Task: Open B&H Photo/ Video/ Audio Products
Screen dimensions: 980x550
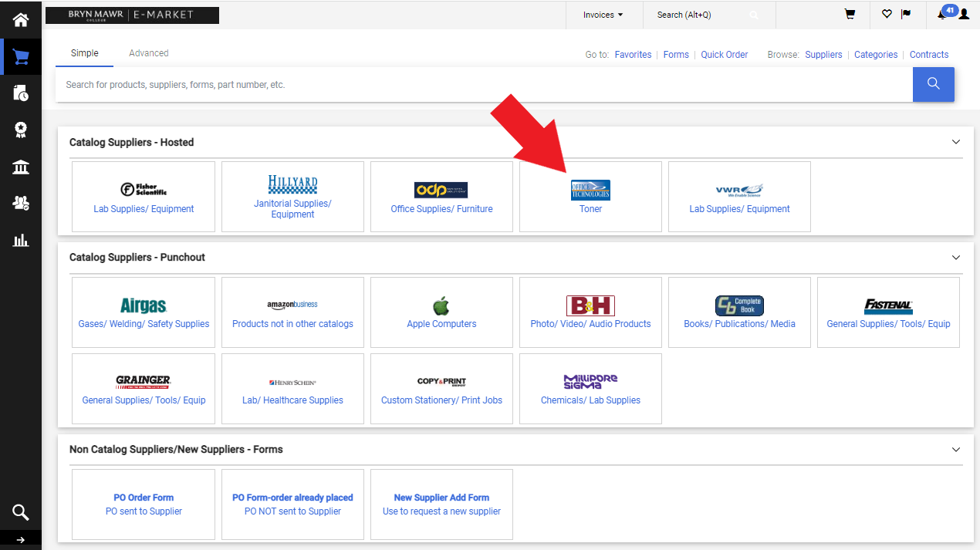Action: pyautogui.click(x=590, y=312)
